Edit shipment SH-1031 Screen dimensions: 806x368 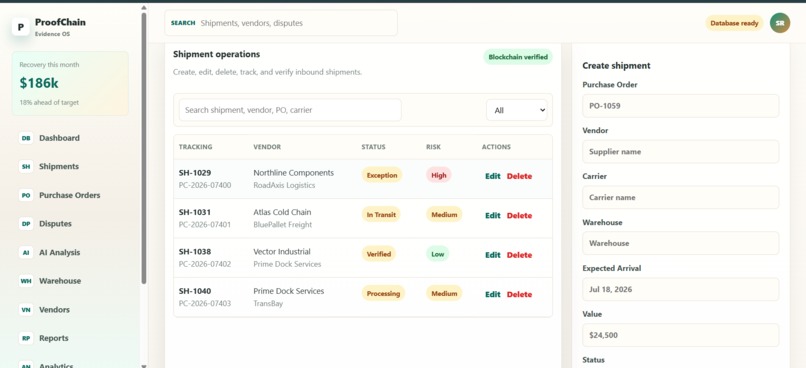click(x=492, y=215)
